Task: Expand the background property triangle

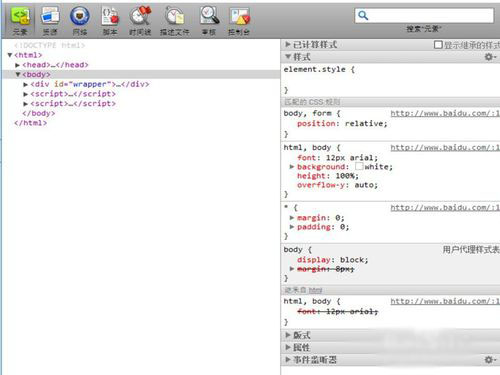Action: point(292,167)
